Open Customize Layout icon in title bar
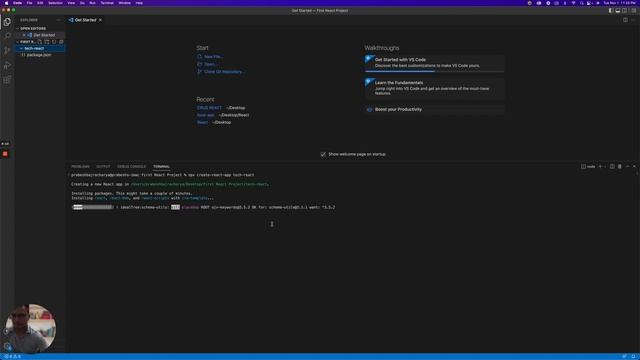This screenshot has width=640, height=360. [633, 11]
